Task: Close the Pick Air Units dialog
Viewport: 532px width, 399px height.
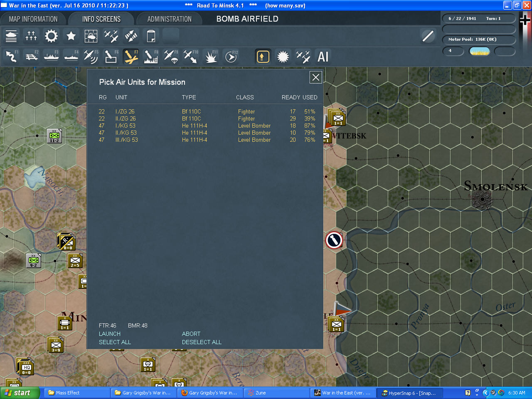Action: 316,77
